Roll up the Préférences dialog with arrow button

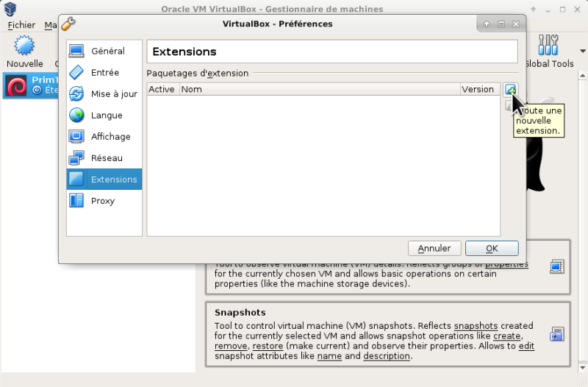click(487, 24)
